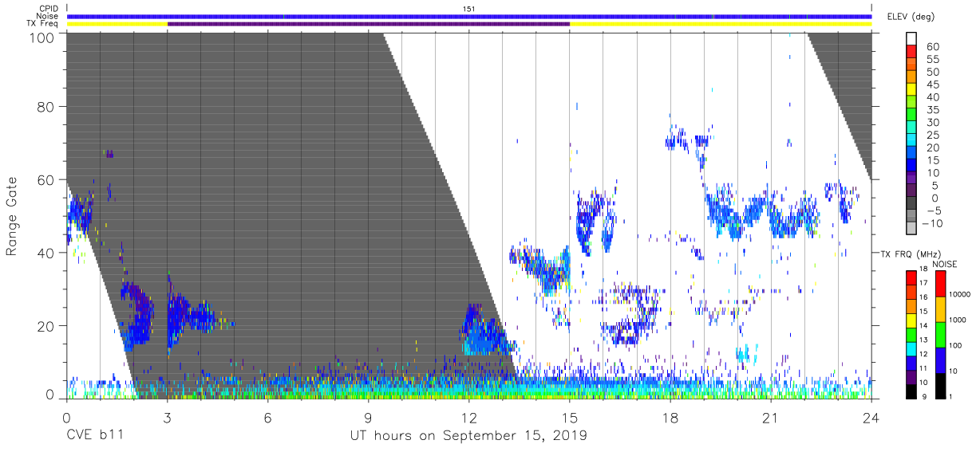Viewport: 980px width, 452px height.
Task: Click the 35 label on ELEV scale
Action: 933,110
